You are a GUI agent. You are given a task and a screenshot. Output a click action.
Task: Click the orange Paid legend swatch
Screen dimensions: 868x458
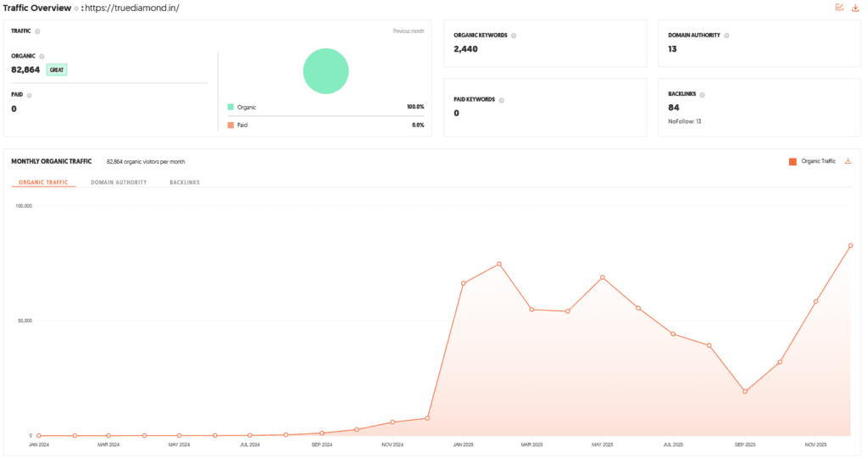point(231,126)
